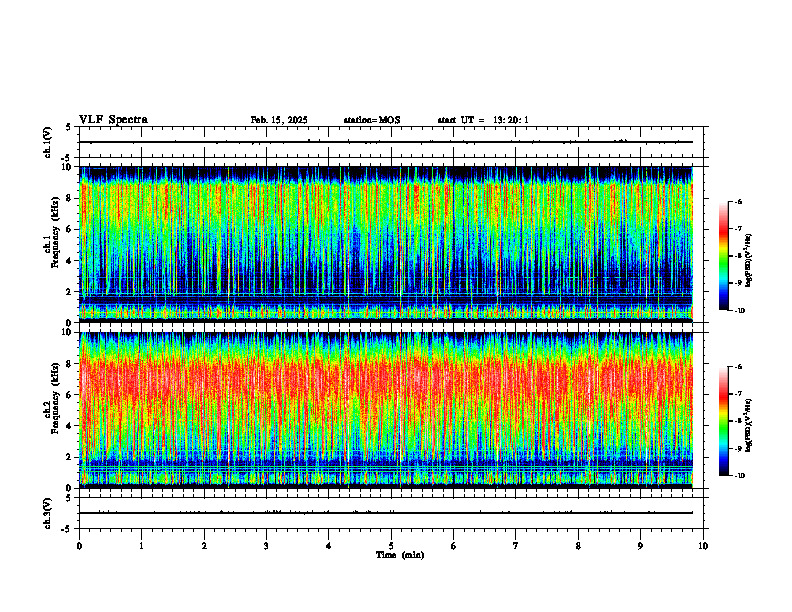Click the "start UT = 13:20:1" header text

pyautogui.click(x=483, y=120)
